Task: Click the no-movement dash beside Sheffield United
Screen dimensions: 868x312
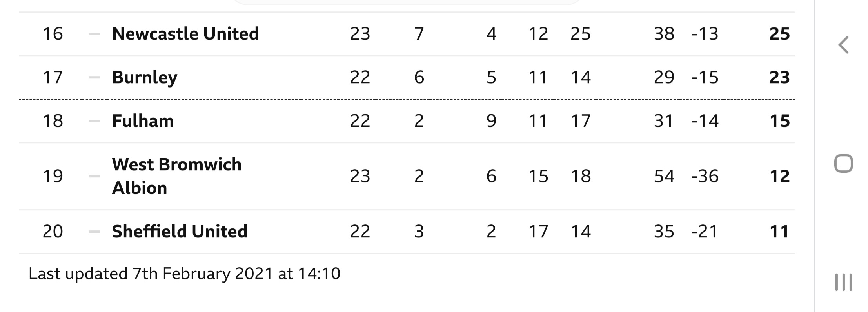Action: [94, 232]
